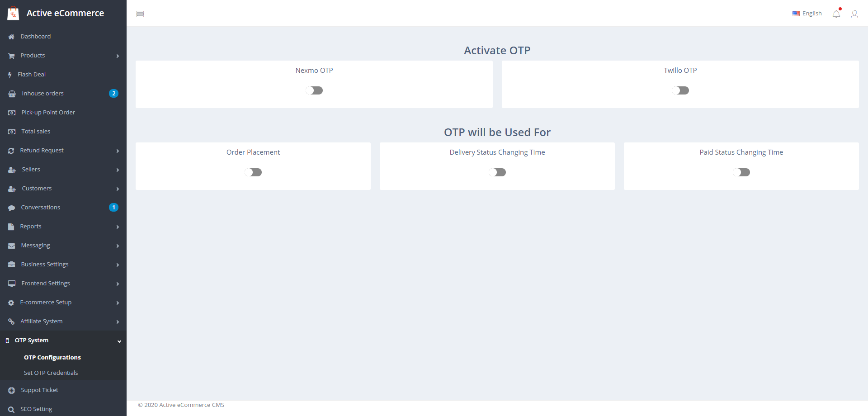The height and width of the screenshot is (416, 868).
Task: Select the OTP Configurations menu item
Action: (52, 357)
